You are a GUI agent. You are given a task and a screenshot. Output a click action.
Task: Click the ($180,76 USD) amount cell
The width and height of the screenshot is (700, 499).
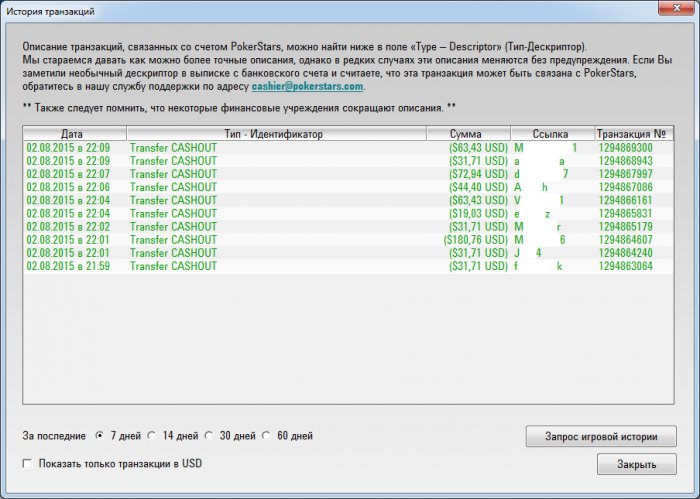pos(475,240)
